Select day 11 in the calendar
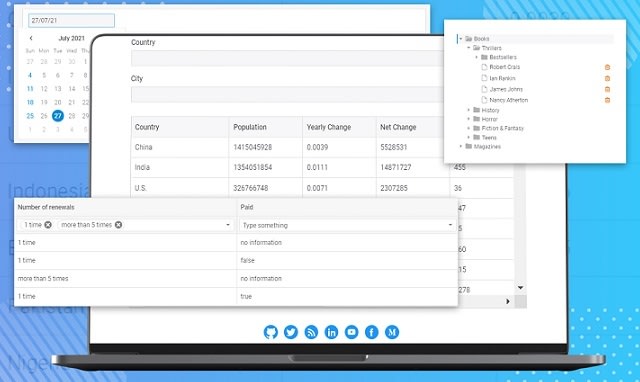This screenshot has width=640, height=382. pyautogui.click(x=30, y=89)
